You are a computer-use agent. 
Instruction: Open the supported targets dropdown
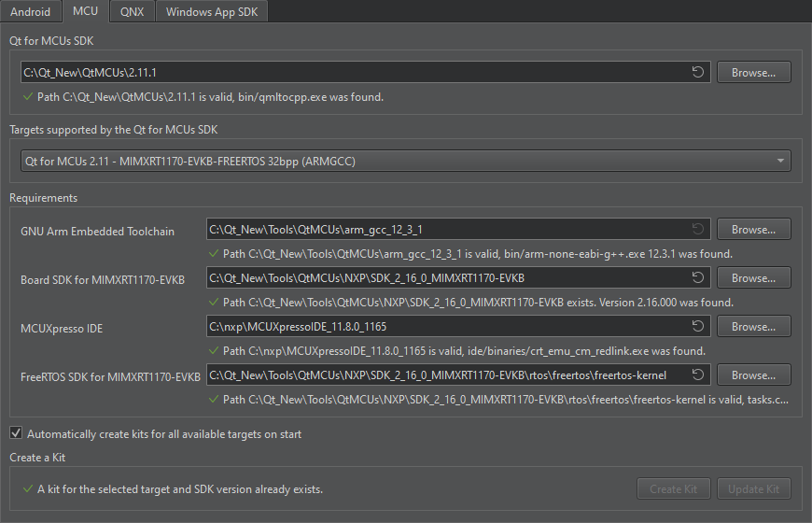[405, 161]
